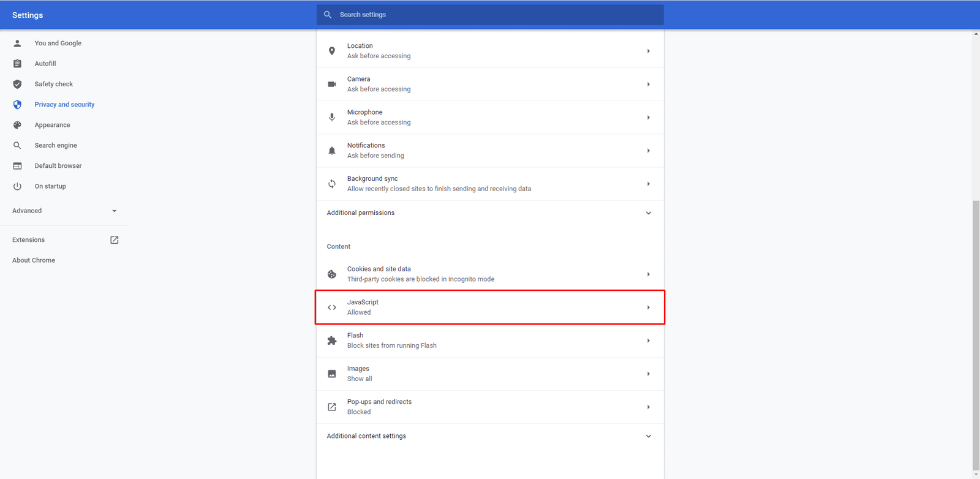Screen dimensions: 980x479
Task: Click the Background sync icon
Action: tap(331, 184)
